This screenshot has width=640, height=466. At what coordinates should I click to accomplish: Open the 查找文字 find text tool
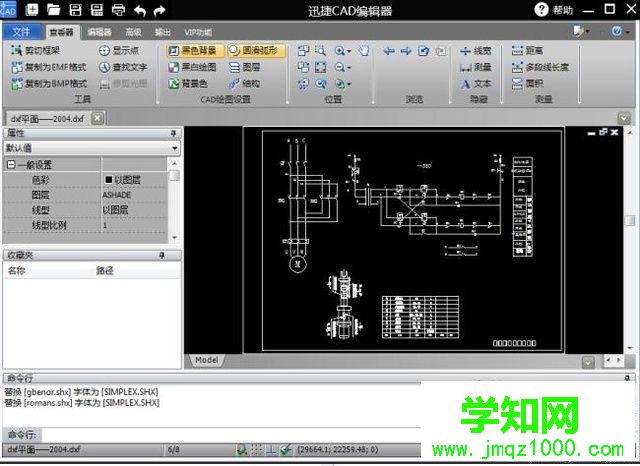point(123,67)
